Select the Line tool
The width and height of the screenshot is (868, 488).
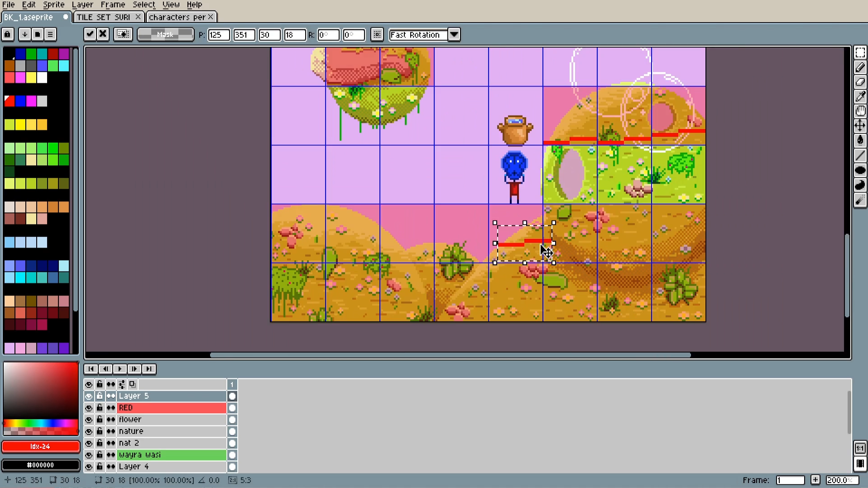860,155
